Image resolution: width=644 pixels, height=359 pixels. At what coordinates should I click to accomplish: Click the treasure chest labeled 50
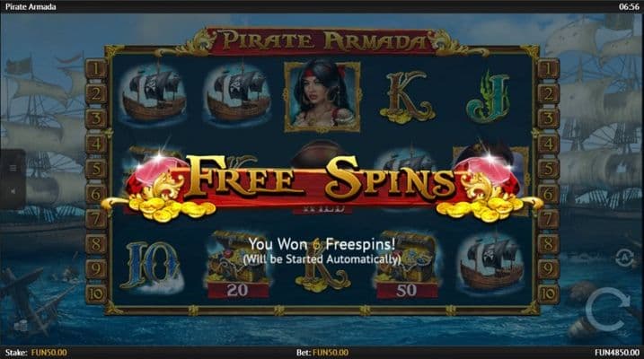[407, 264]
